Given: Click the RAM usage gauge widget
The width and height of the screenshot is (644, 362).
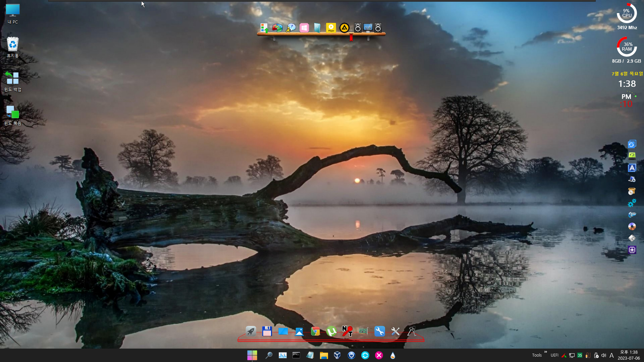Looking at the screenshot, I should click(627, 47).
